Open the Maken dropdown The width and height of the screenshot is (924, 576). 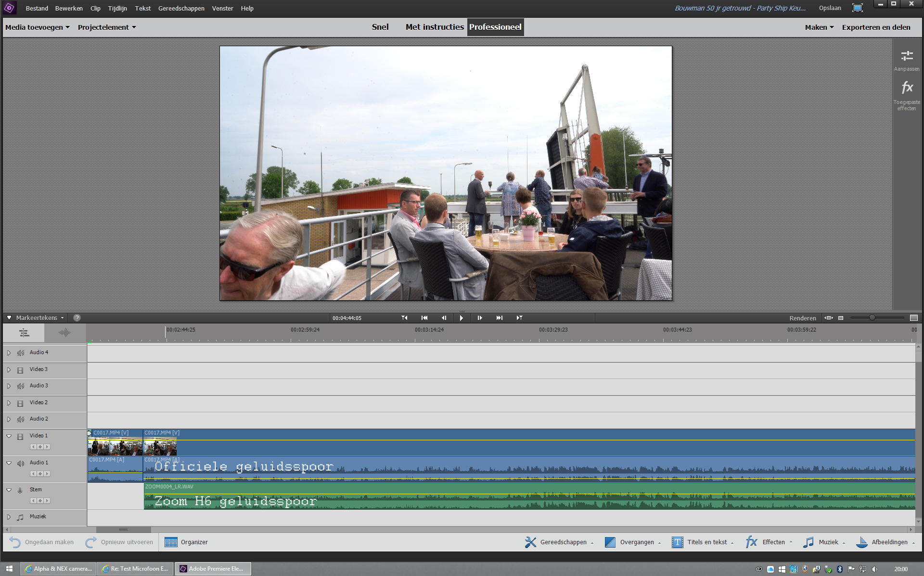coord(819,27)
